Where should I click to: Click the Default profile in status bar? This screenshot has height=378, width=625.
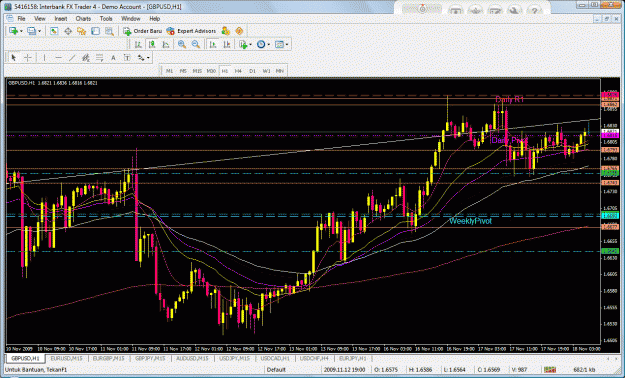(x=276, y=370)
